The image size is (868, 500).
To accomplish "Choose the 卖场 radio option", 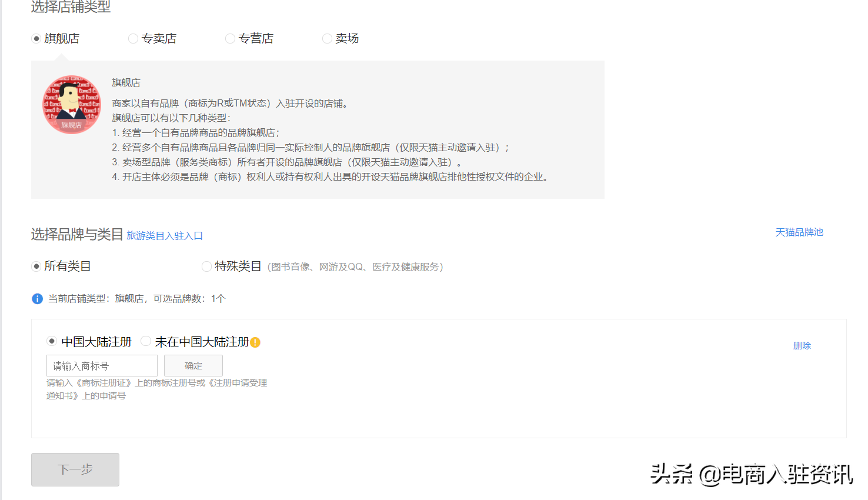I will [327, 38].
